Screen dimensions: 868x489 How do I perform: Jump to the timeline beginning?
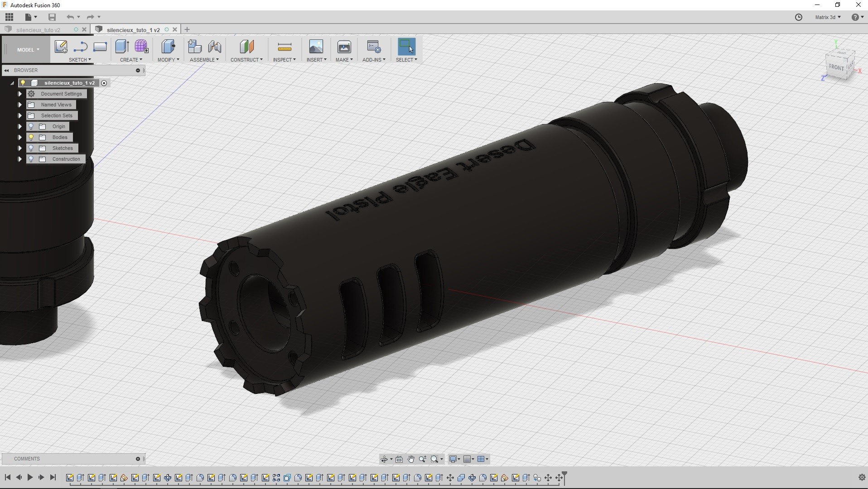tap(8, 477)
